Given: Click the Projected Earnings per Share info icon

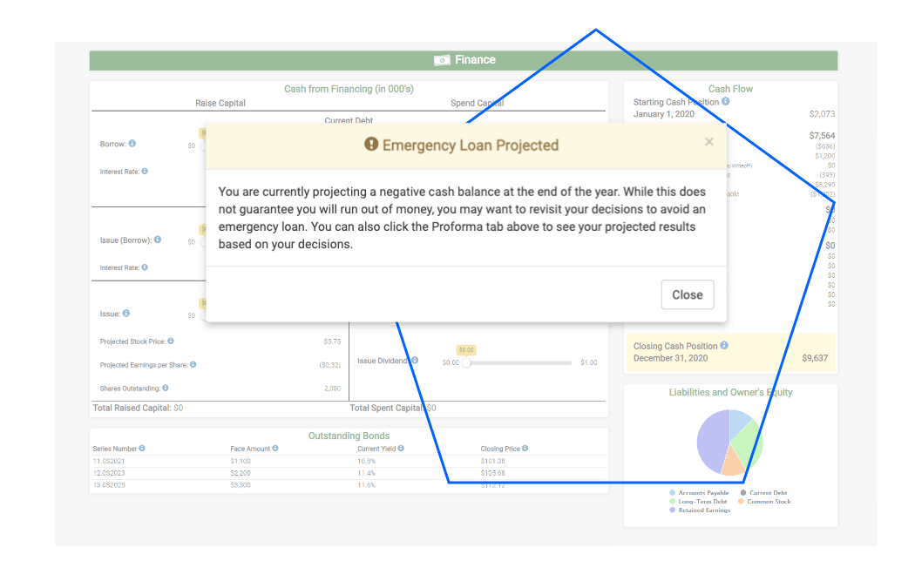Looking at the screenshot, I should [x=192, y=363].
